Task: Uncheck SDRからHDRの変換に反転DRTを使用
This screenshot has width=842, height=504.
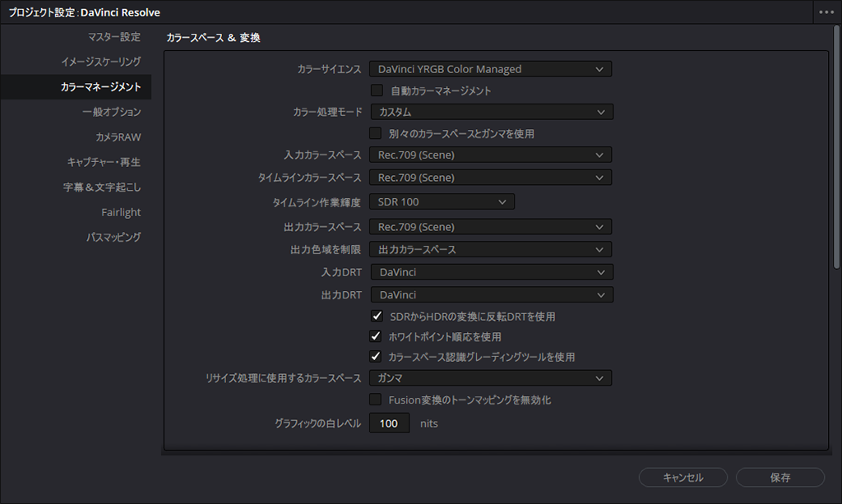Action: click(x=377, y=317)
